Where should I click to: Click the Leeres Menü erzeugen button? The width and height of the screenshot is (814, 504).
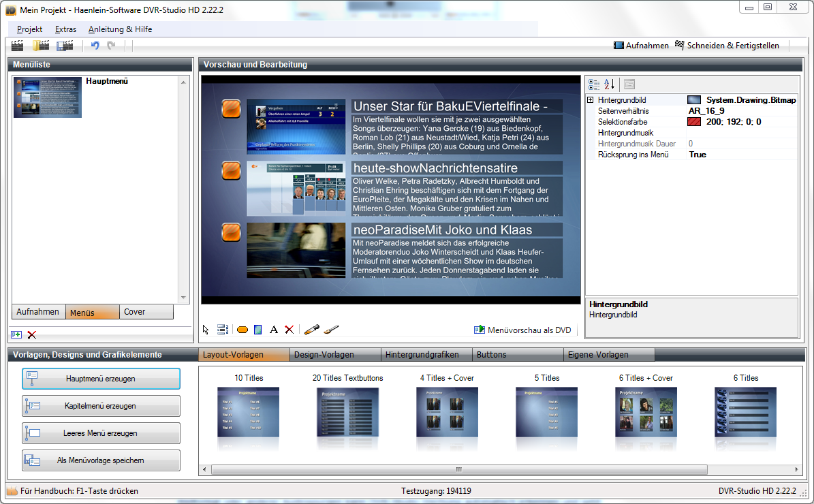click(101, 433)
